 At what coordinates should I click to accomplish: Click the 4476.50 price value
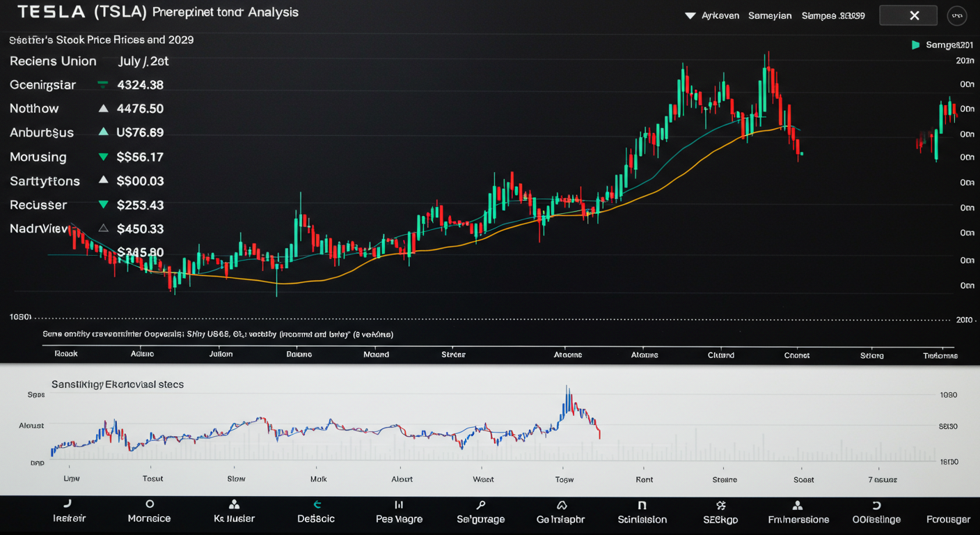[x=140, y=109]
